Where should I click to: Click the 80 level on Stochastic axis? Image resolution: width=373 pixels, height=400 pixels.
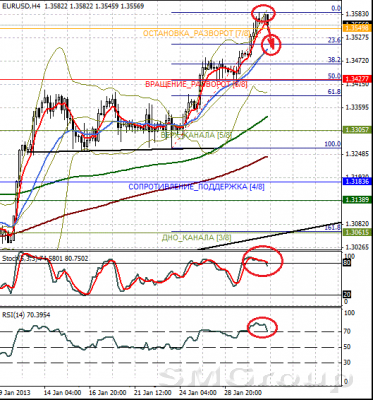click(347, 263)
